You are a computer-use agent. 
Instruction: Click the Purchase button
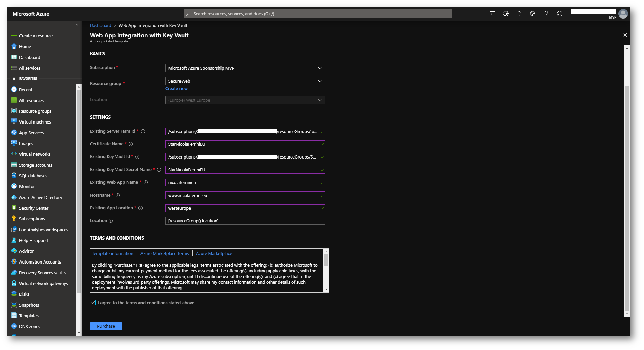pos(106,326)
